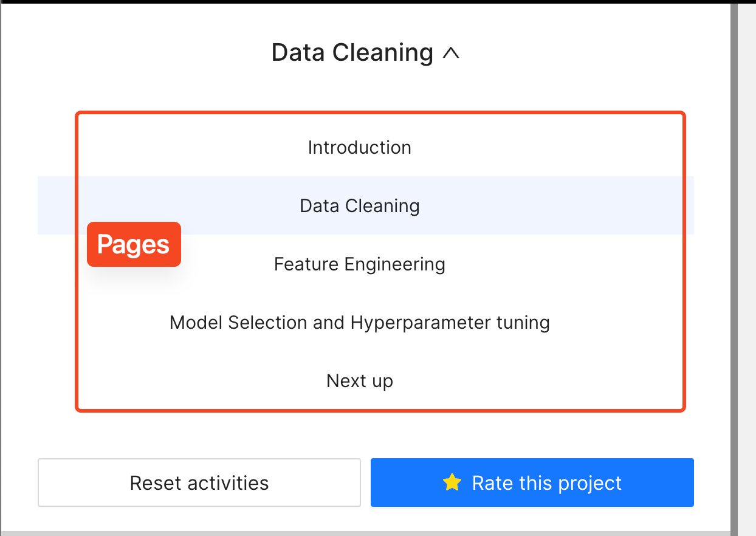Click the blue Rate this project button
Image resolution: width=756 pixels, height=536 pixels.
pos(532,483)
